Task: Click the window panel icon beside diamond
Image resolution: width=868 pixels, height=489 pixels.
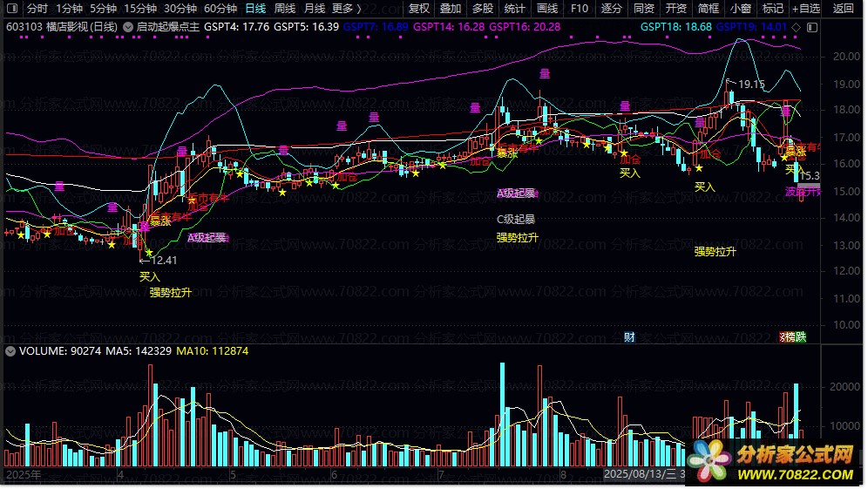Action: 812,27
